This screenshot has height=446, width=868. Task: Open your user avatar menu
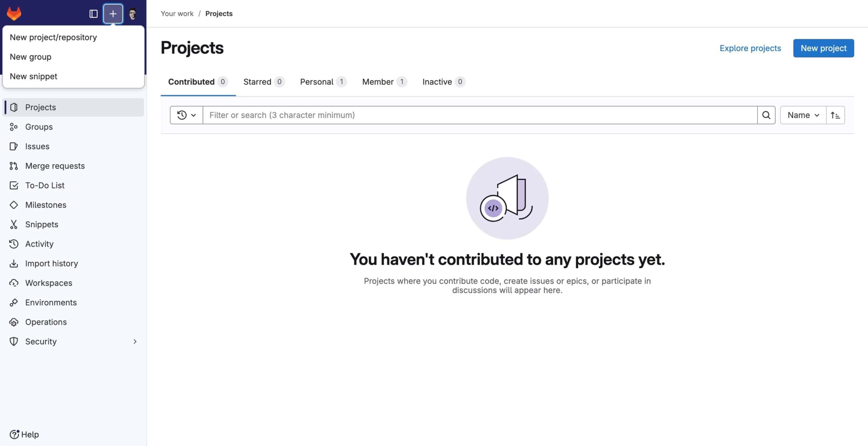[133, 14]
